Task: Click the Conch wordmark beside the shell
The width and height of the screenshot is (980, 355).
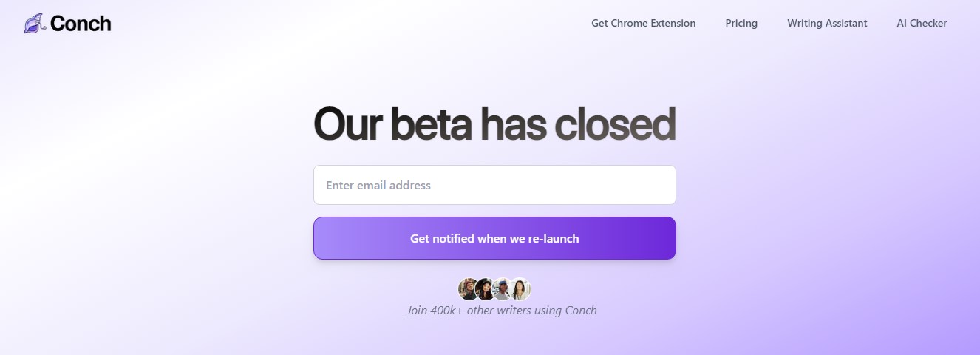Action: coord(81,24)
